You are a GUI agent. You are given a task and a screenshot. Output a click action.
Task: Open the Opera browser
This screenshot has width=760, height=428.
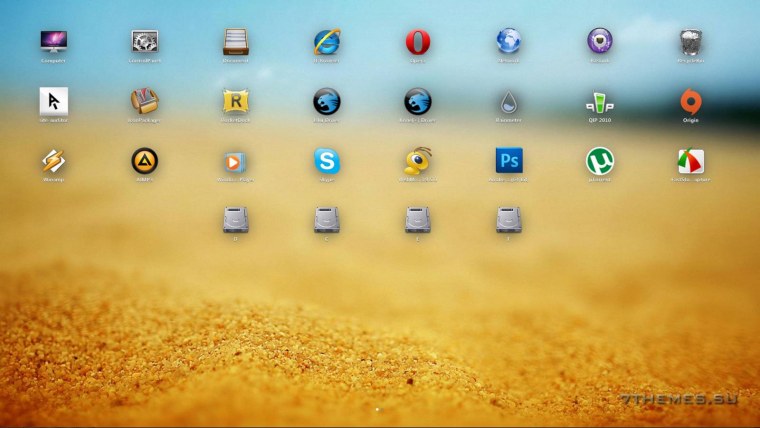pos(418,41)
